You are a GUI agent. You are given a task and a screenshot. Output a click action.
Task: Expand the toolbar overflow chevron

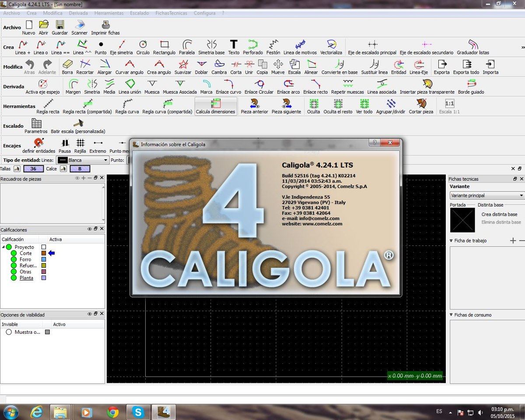(x=523, y=47)
